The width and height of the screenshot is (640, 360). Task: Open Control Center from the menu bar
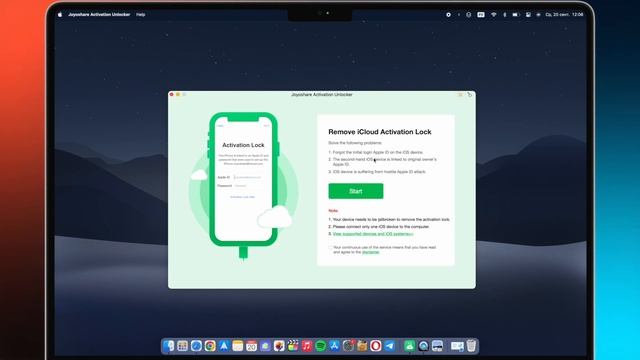tap(528, 15)
